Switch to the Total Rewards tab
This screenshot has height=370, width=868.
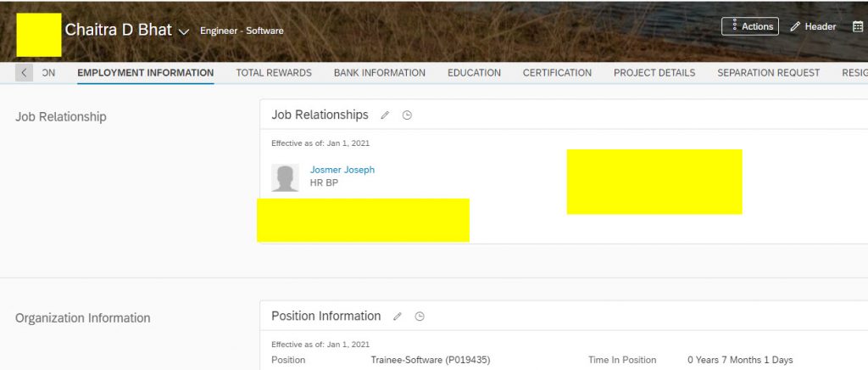coord(274,73)
